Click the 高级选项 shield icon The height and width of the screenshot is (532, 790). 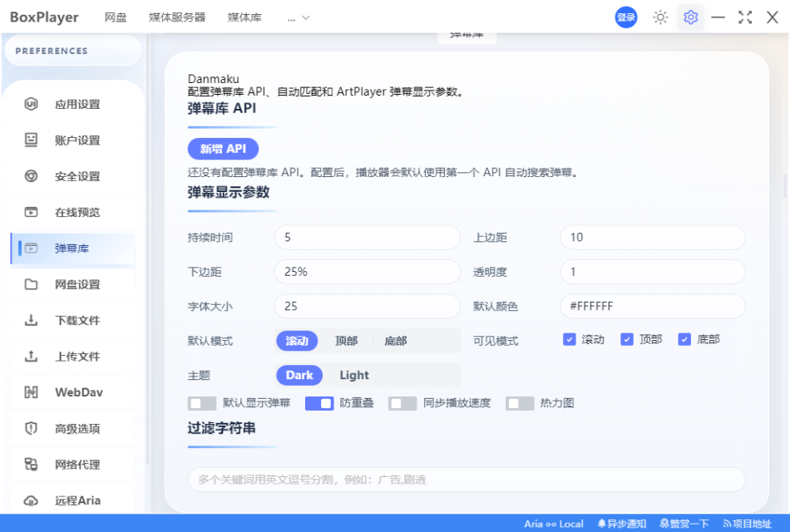pyautogui.click(x=32, y=428)
